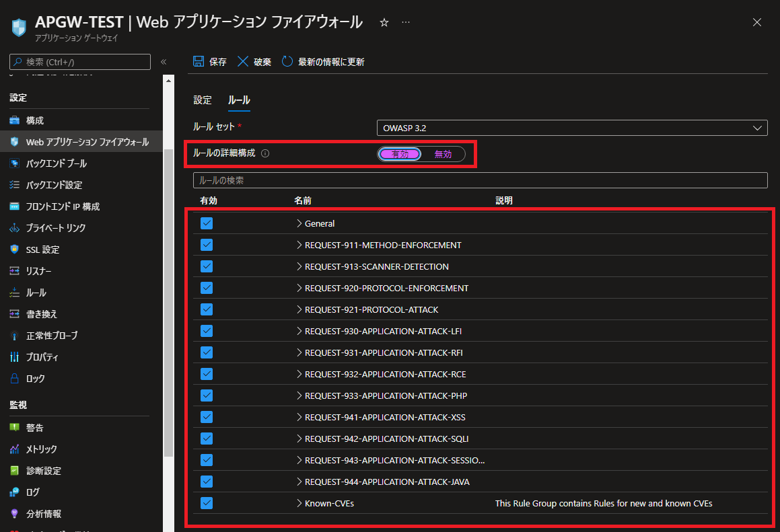Screen dimensions: 780x532
Task: Uncheck REQUEST-930-APPLICATION-ATTACK-LFI checkbox
Action: [207, 331]
